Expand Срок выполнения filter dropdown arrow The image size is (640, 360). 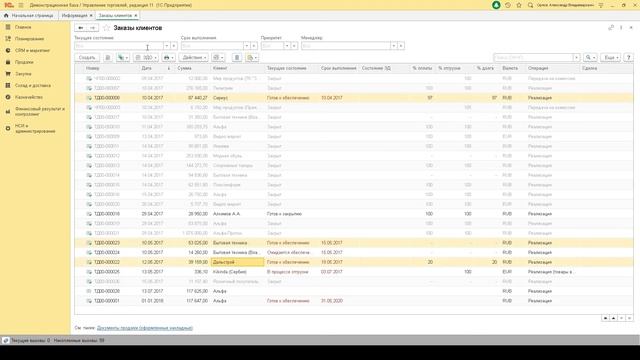click(246, 46)
